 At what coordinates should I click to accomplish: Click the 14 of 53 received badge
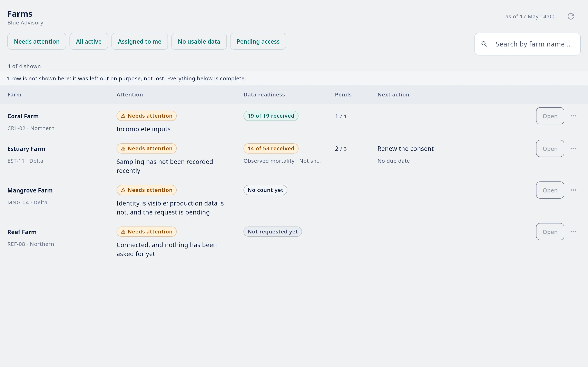click(271, 149)
